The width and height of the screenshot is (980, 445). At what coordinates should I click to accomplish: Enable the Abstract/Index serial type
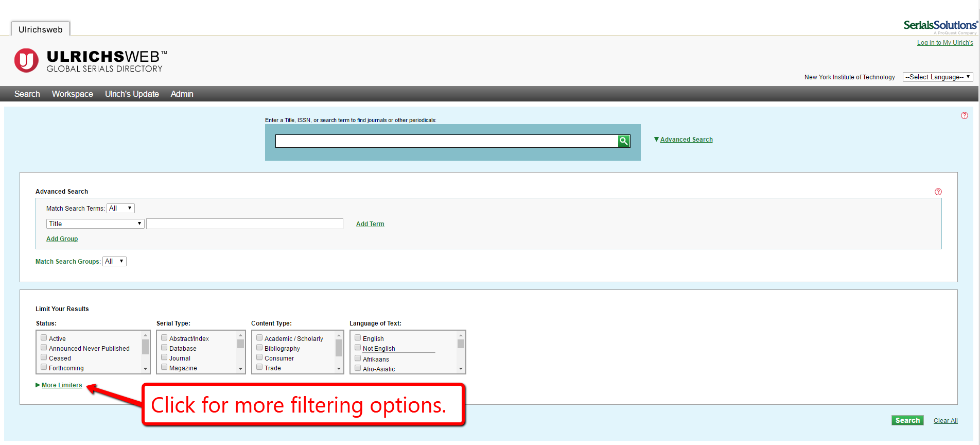[164, 338]
